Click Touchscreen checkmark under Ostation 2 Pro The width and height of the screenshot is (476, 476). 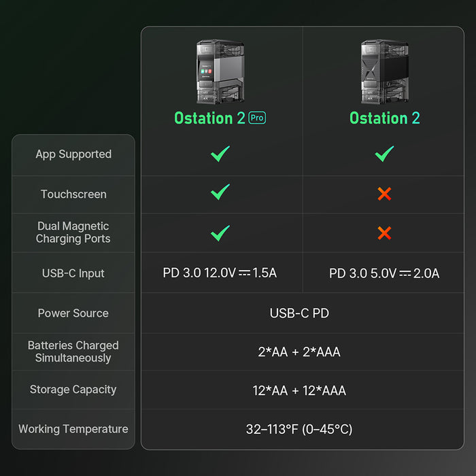[220, 194]
